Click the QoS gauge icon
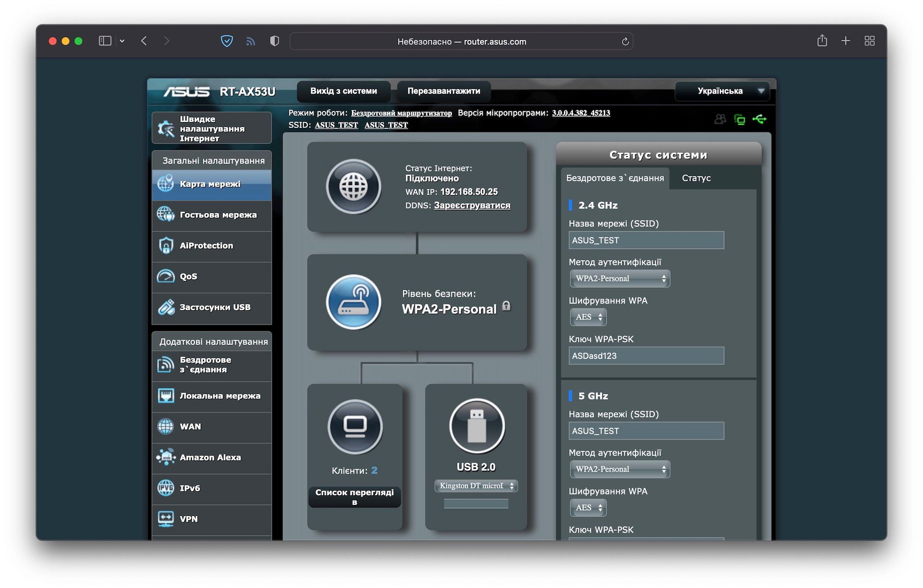The height and width of the screenshot is (588, 923). [x=165, y=276]
